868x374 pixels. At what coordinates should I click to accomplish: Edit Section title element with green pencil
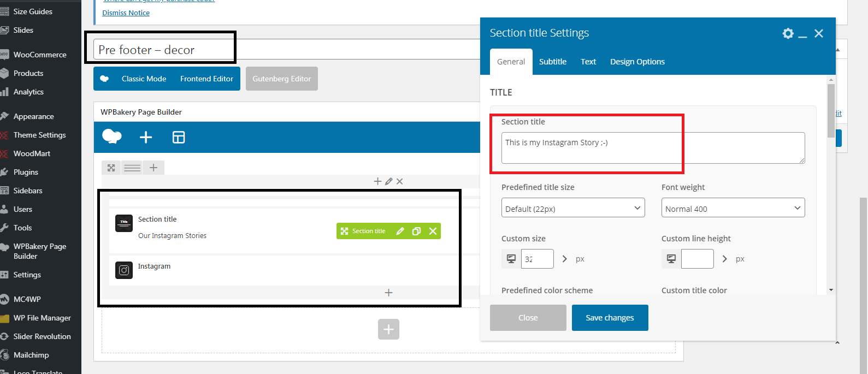[x=400, y=231]
